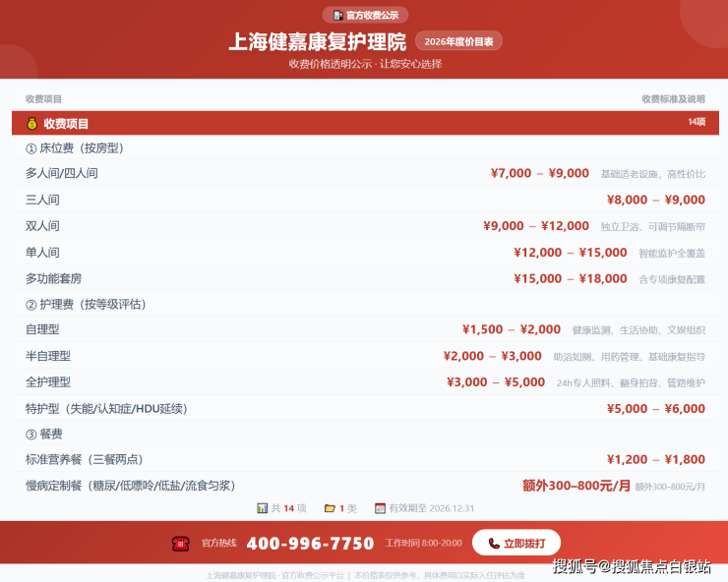
Task: Click the icon in the 官方收费公示 badge
Action: (338, 16)
